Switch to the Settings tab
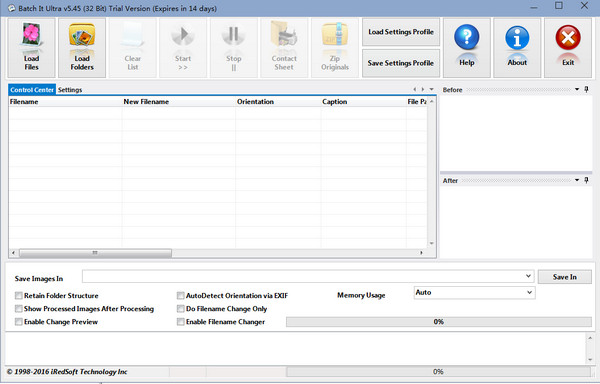The height and width of the screenshot is (384, 600). [70, 89]
